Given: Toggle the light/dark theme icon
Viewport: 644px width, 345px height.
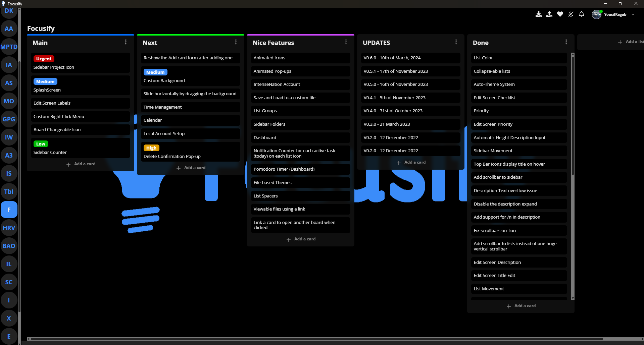Looking at the screenshot, I should tap(571, 14).
